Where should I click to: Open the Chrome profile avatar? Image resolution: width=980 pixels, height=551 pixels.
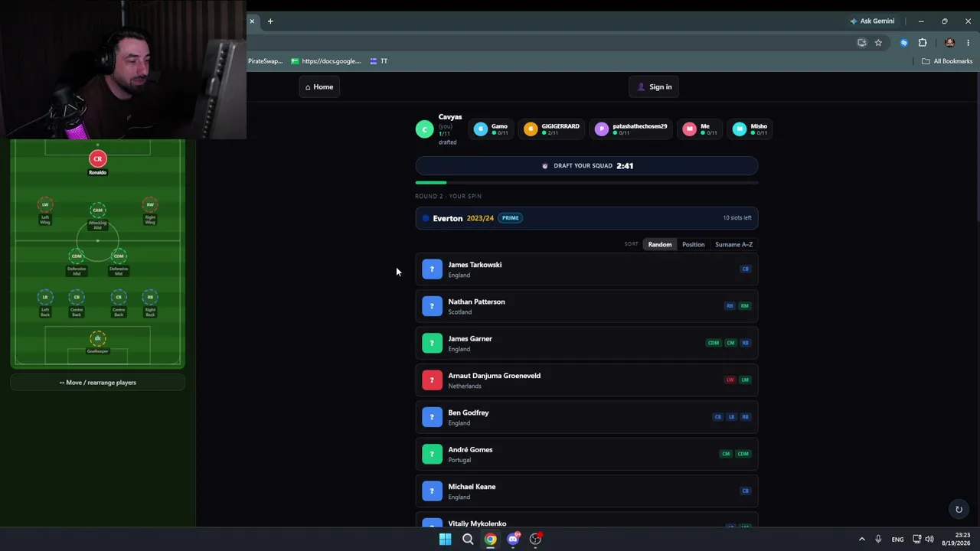(x=949, y=43)
